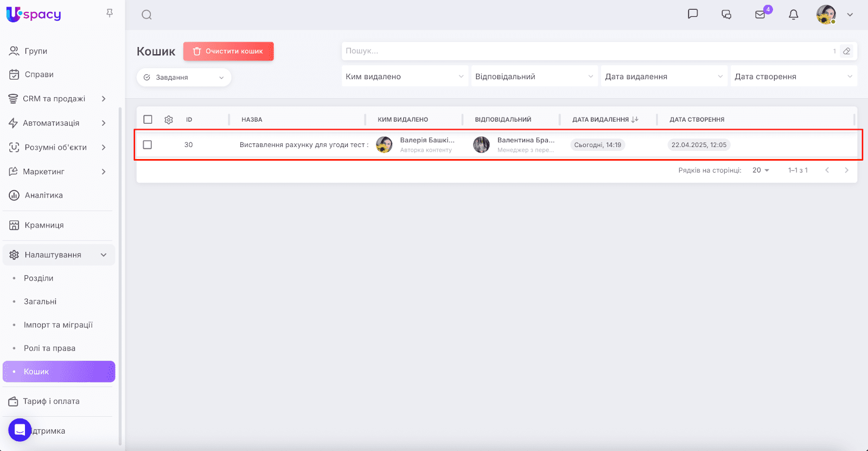
Task: Click the Аналітика chart icon
Action: point(14,195)
